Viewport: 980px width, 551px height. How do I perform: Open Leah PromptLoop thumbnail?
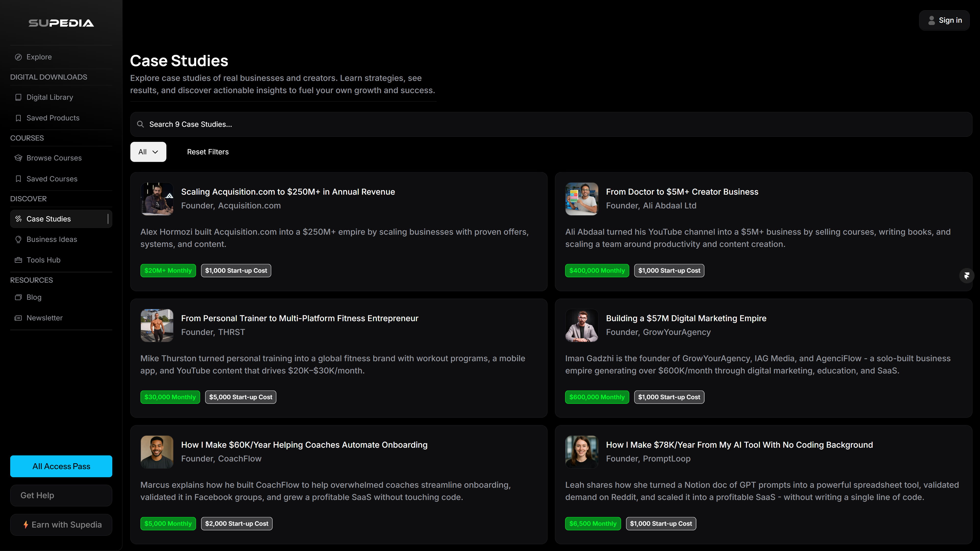tap(582, 452)
